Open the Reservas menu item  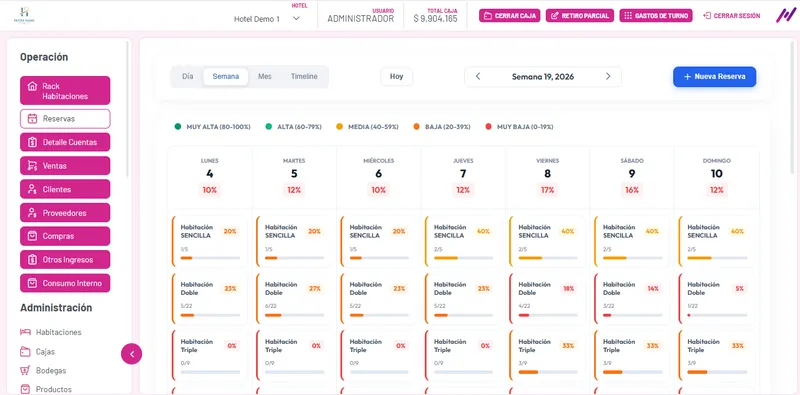pos(65,118)
